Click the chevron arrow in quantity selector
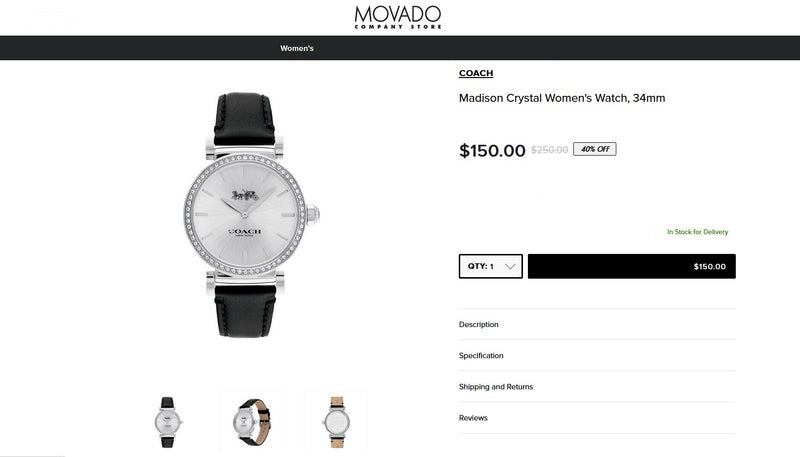Image resolution: width=800 pixels, height=457 pixels. 510,266
